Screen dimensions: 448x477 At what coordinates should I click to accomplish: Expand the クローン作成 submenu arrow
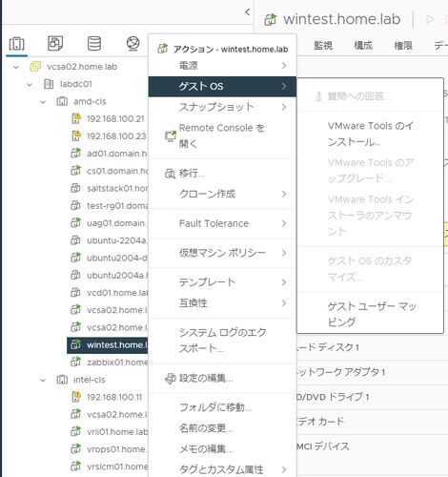pyautogui.click(x=284, y=194)
